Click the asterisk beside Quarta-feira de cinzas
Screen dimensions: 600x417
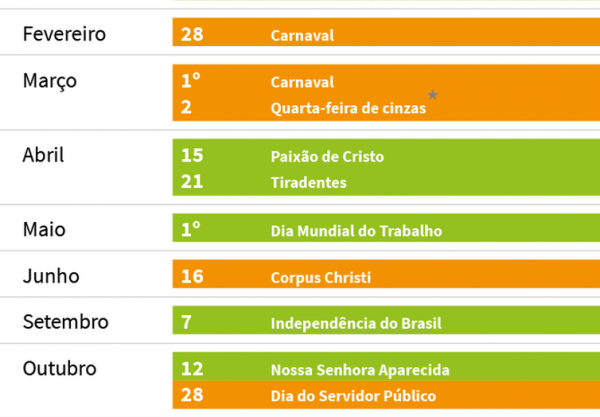433,96
